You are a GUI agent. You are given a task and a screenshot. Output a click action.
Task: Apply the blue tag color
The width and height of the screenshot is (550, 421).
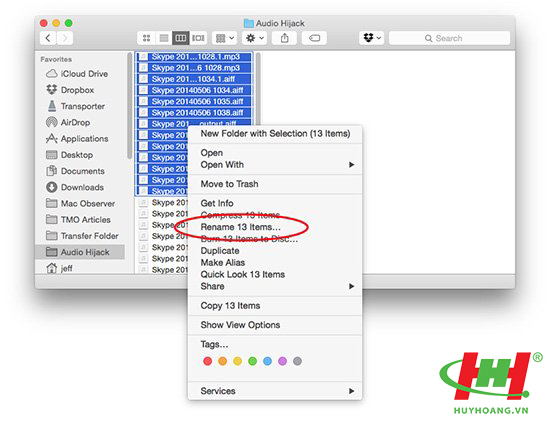coord(267,361)
